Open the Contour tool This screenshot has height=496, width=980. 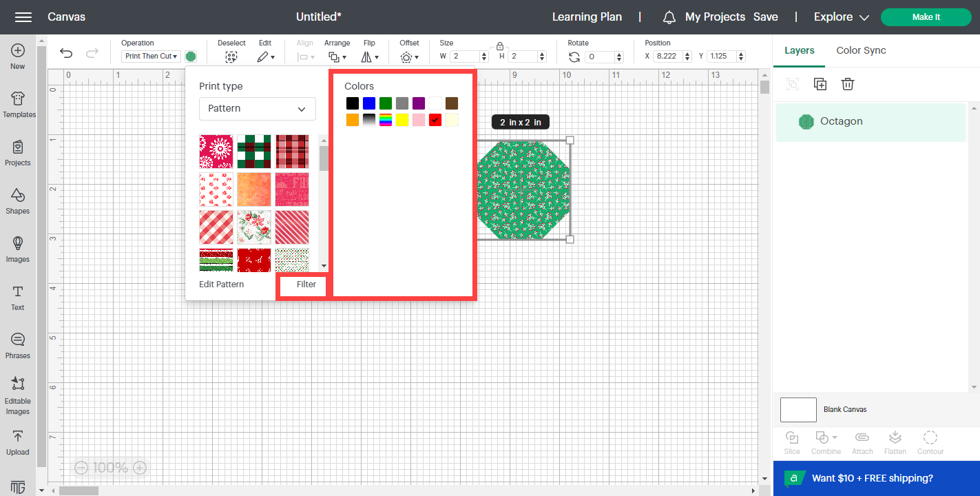click(930, 442)
